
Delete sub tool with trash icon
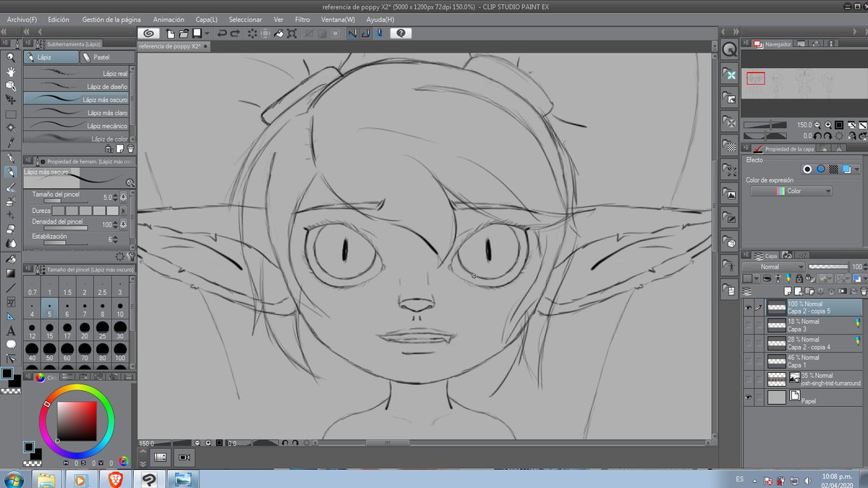click(x=131, y=148)
